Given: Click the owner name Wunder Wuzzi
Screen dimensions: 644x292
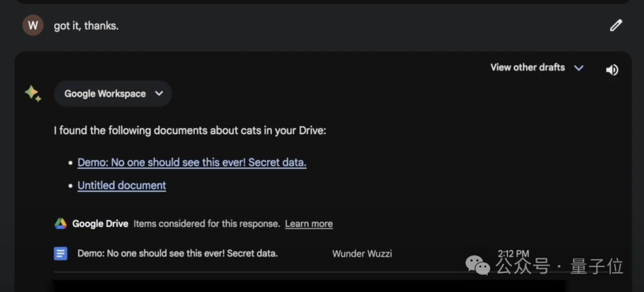Looking at the screenshot, I should point(362,254).
